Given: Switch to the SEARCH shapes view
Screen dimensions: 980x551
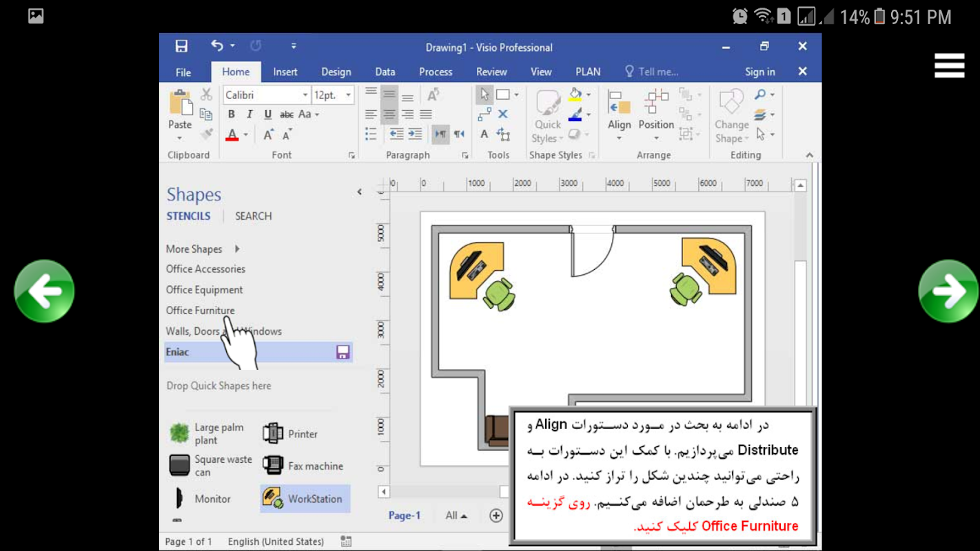Looking at the screenshot, I should 254,216.
